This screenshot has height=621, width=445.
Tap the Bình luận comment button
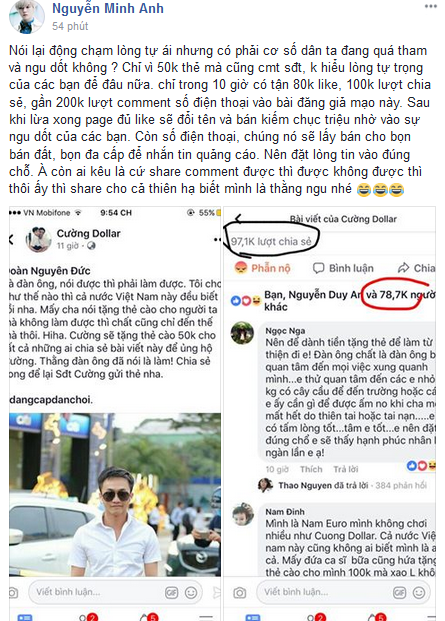(x=343, y=268)
